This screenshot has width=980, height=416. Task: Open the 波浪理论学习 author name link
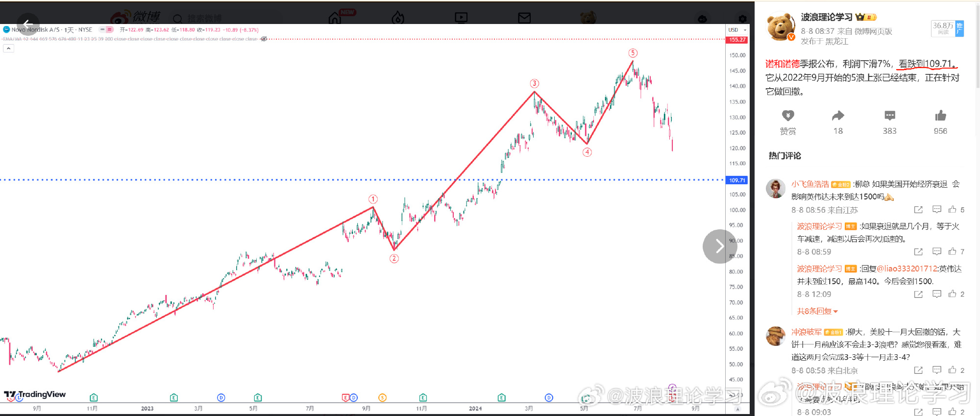pos(827,17)
